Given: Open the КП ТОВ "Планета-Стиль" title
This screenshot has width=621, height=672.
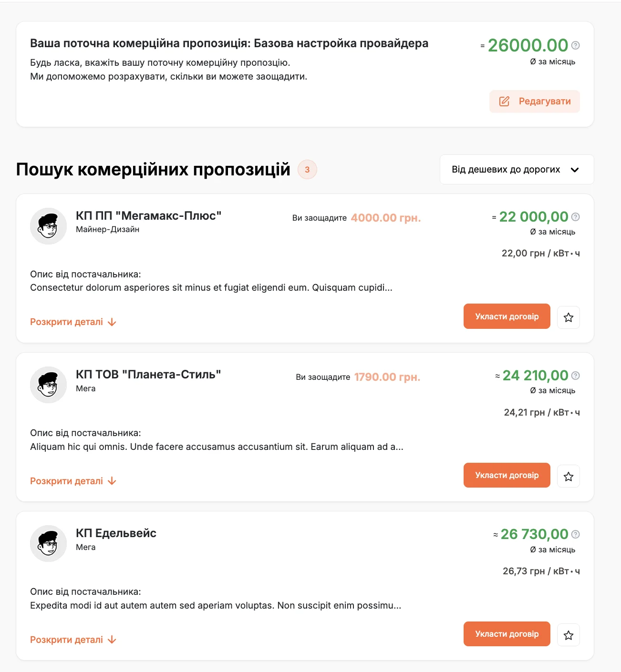Looking at the screenshot, I should [148, 375].
